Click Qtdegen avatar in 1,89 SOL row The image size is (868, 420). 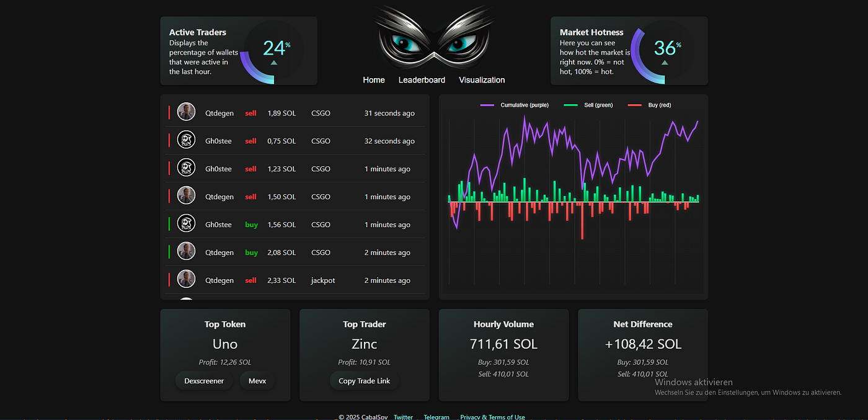coord(186,112)
